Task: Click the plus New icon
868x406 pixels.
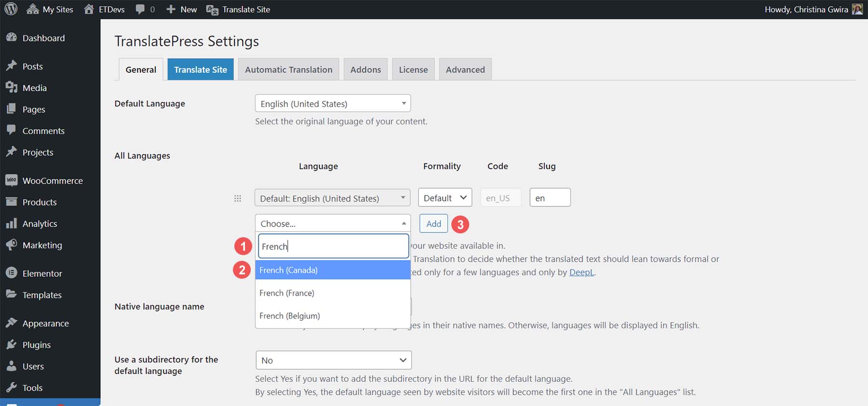Action: point(171,9)
